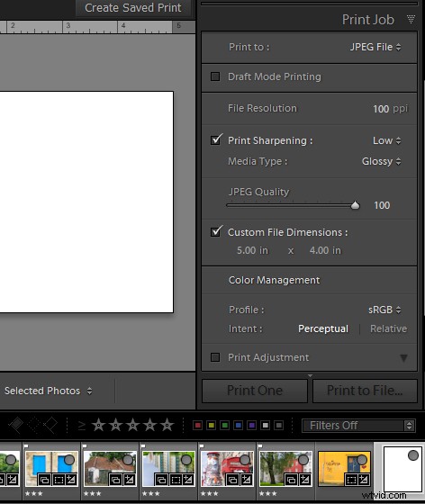Click custom width 5.00 in field
The width and height of the screenshot is (425, 504).
(252, 250)
